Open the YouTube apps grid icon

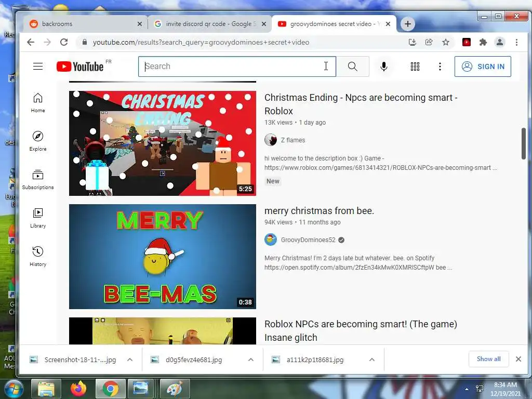tap(415, 66)
